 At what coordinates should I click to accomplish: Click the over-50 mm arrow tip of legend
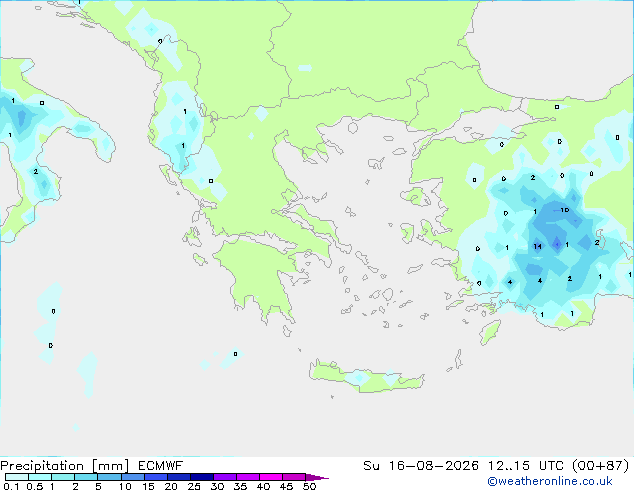317,477
